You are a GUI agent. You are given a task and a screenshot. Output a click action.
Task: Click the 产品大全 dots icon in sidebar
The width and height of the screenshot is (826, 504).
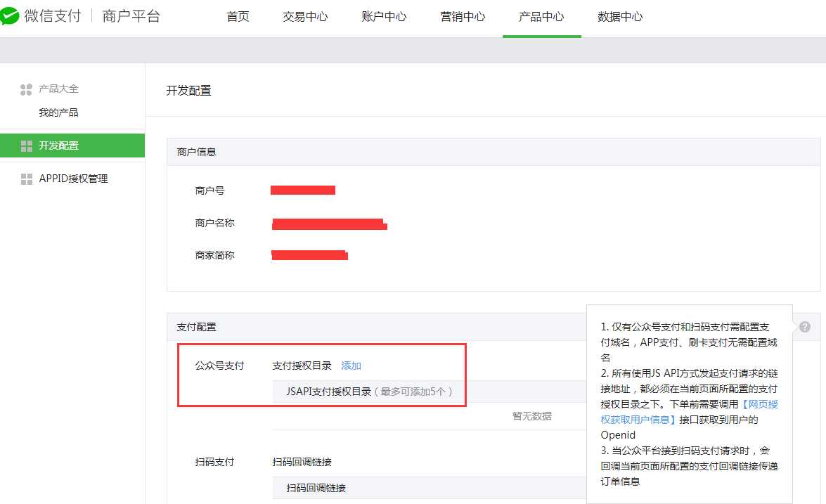(26, 89)
